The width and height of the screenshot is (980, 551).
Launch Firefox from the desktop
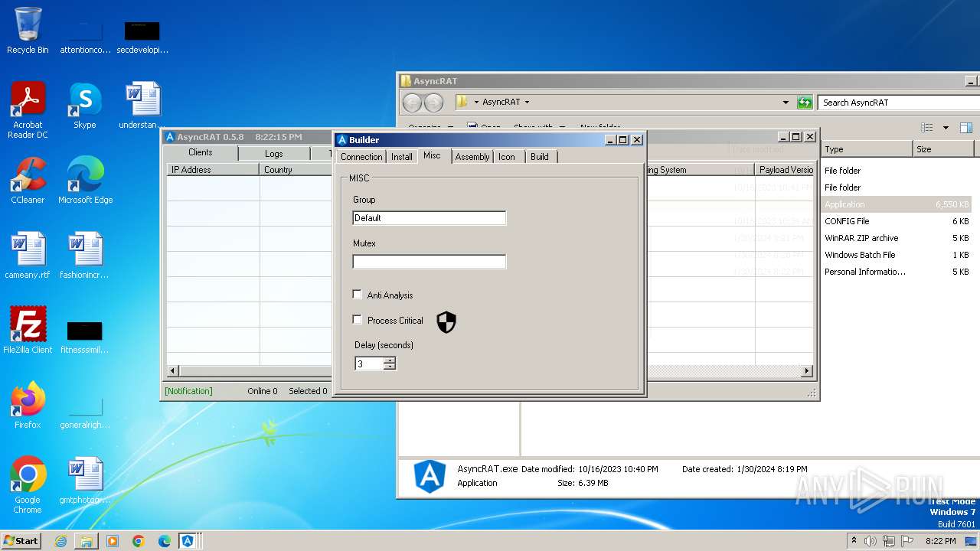tap(28, 406)
